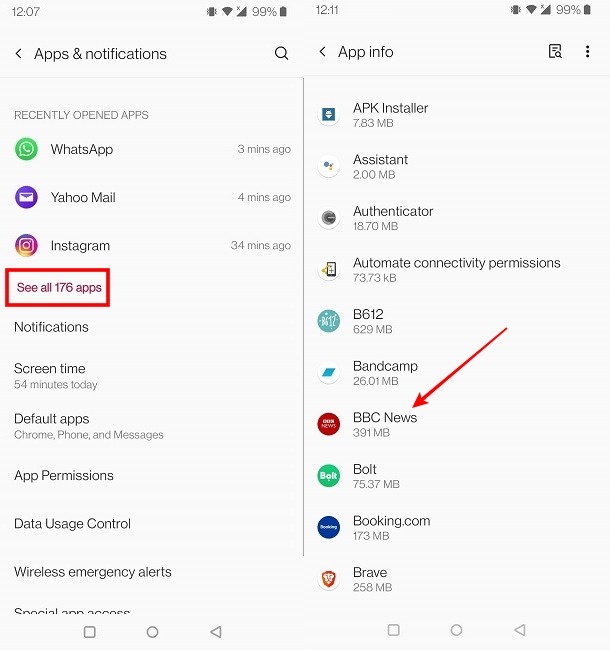Tap the B612 app icon

329,321
